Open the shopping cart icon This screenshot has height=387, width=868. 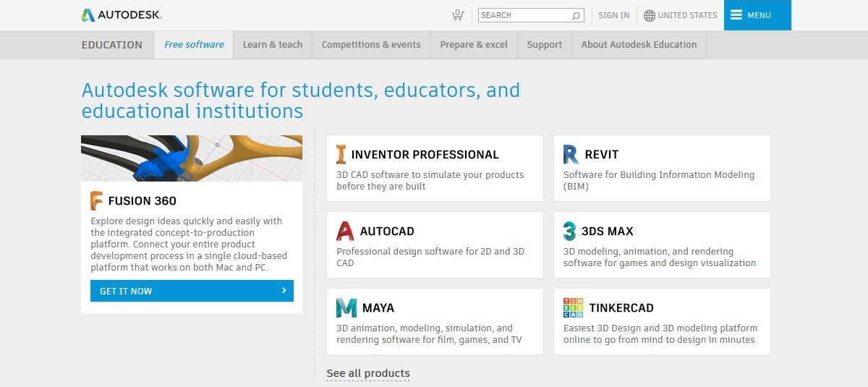pos(457,14)
